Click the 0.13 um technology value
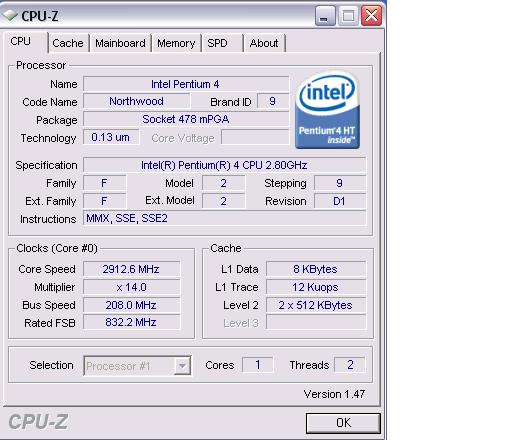 (111, 137)
